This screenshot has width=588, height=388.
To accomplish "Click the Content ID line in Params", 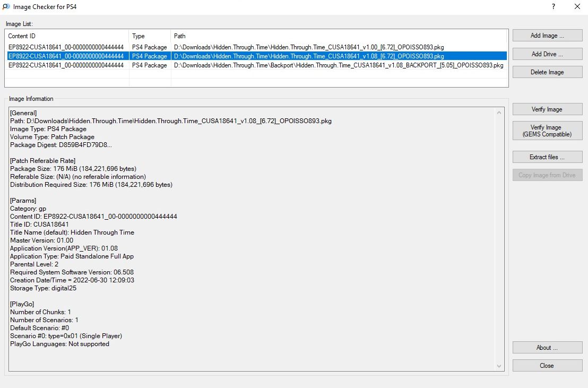I will coord(93,217).
